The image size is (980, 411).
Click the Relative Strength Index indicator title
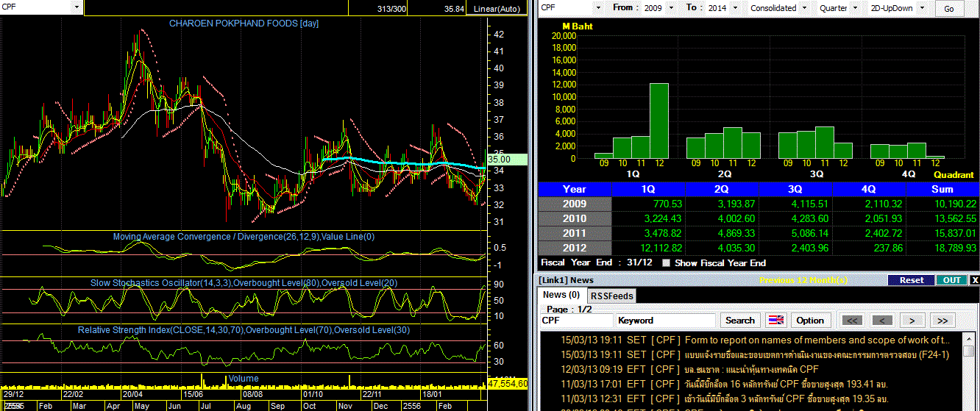pyautogui.click(x=244, y=330)
